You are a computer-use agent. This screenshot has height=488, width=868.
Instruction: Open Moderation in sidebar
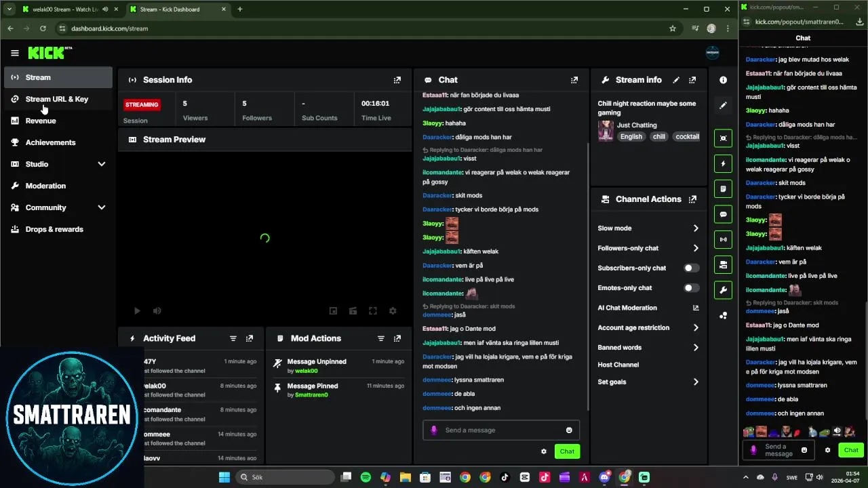[x=58, y=186]
